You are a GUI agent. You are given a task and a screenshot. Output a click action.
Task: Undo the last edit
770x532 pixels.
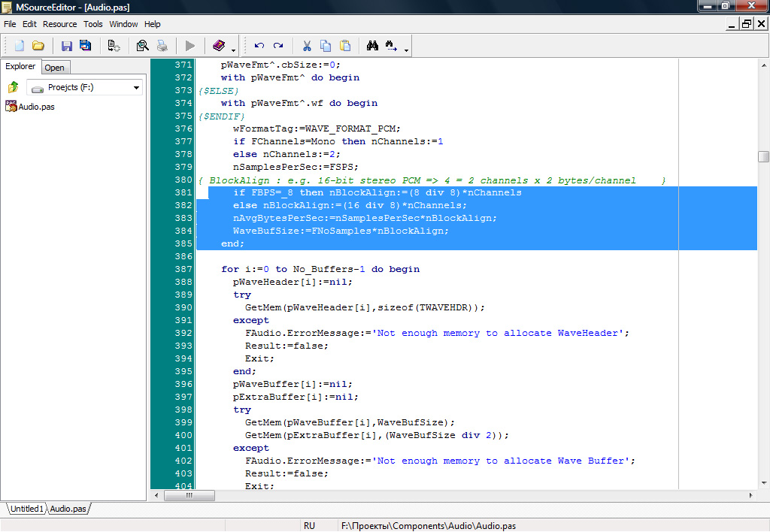tap(259, 46)
